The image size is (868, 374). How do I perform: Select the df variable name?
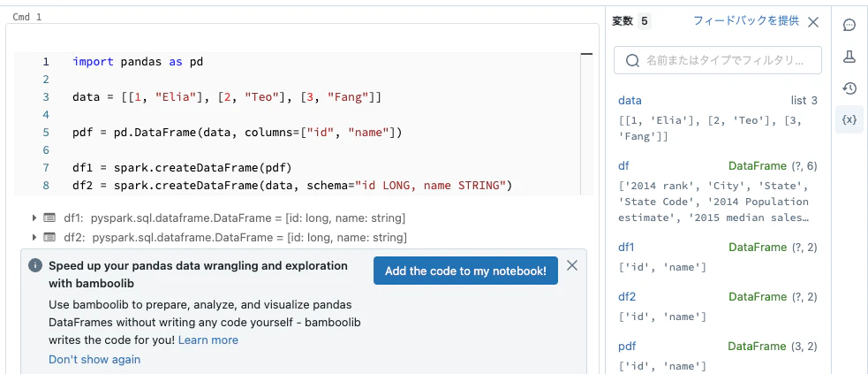623,165
